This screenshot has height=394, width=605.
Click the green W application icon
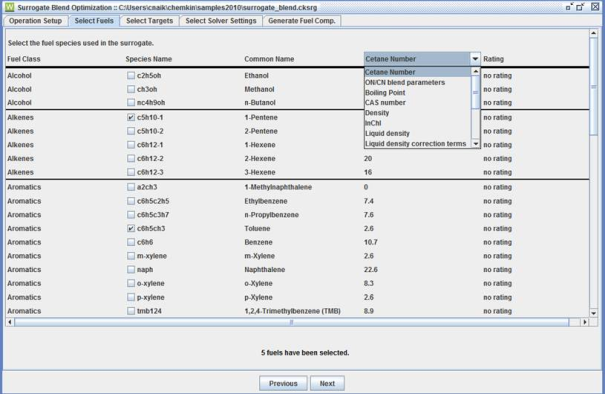click(x=9, y=7)
